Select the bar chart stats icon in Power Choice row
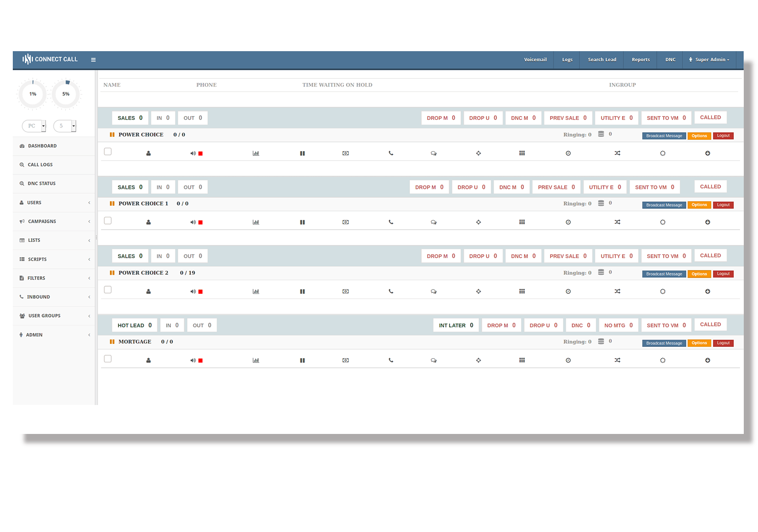This screenshot has width=758, height=532. (256, 153)
